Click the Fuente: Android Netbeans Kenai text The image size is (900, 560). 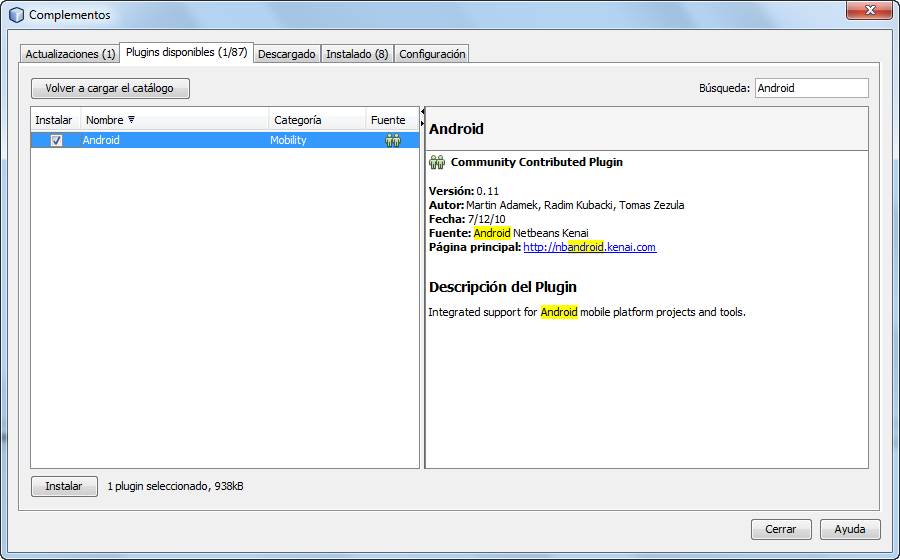click(x=509, y=233)
